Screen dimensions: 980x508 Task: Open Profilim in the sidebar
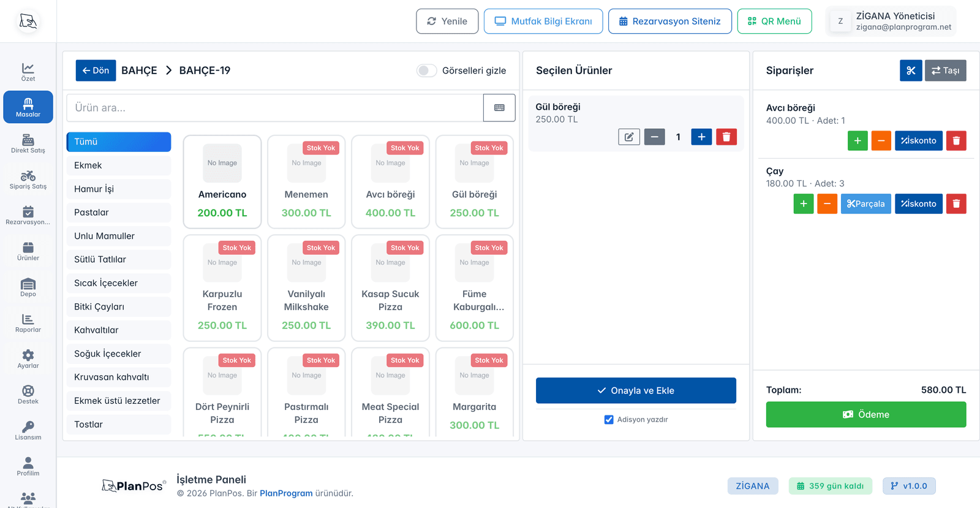(x=28, y=466)
